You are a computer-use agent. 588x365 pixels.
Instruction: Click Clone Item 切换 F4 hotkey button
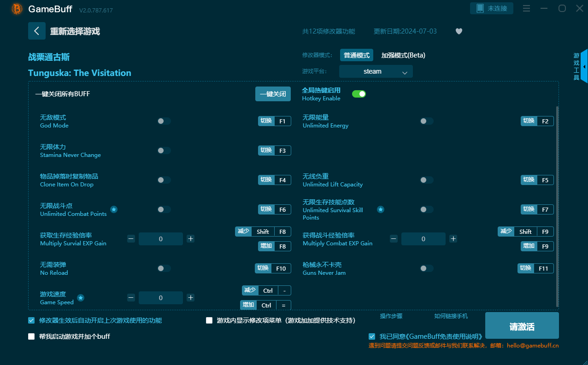[275, 180]
